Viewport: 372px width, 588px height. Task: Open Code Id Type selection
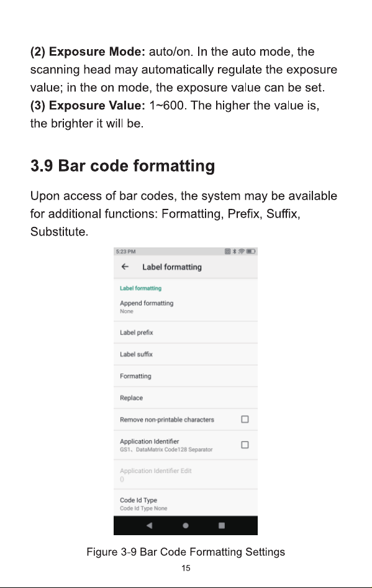pos(186,503)
